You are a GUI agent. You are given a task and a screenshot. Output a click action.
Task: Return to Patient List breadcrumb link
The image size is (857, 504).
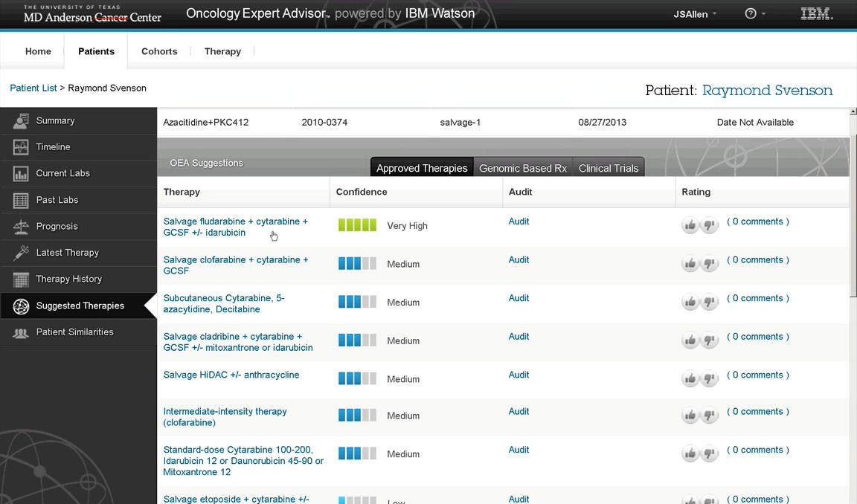[33, 88]
